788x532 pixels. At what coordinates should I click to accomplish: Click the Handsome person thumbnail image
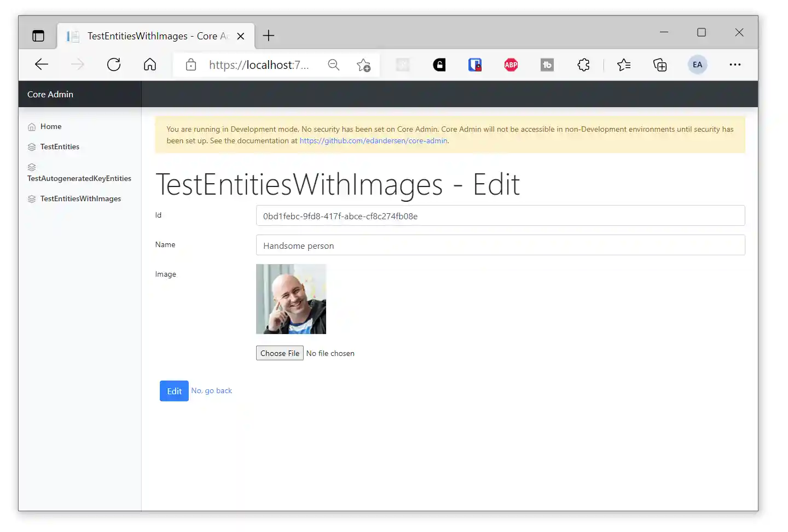pyautogui.click(x=291, y=299)
